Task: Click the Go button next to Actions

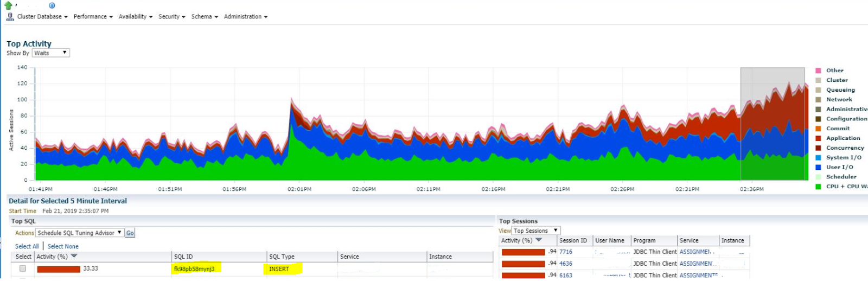Action: point(130,233)
